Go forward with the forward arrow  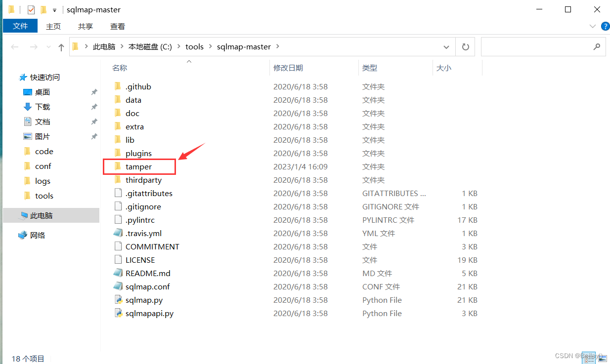[x=34, y=47]
